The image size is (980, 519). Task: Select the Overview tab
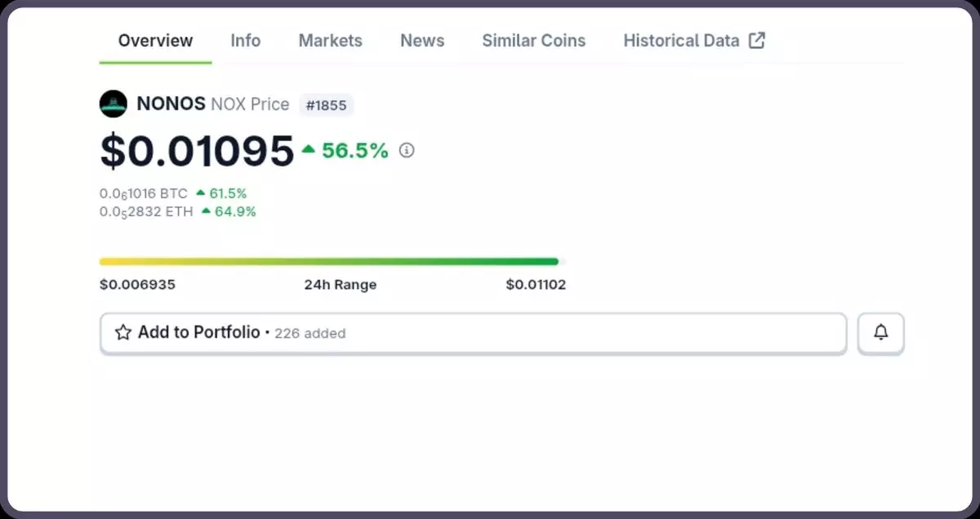pyautogui.click(x=155, y=41)
